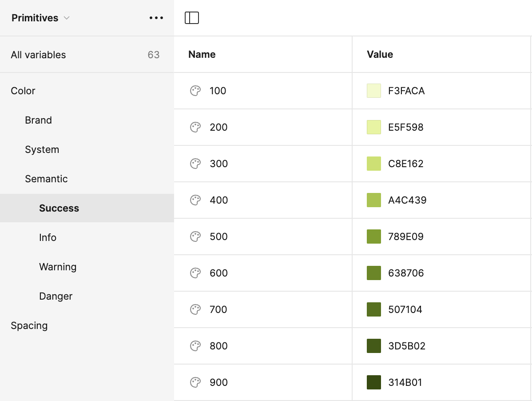Select the variable name 600
Screen dimensions: 532x401
point(218,273)
